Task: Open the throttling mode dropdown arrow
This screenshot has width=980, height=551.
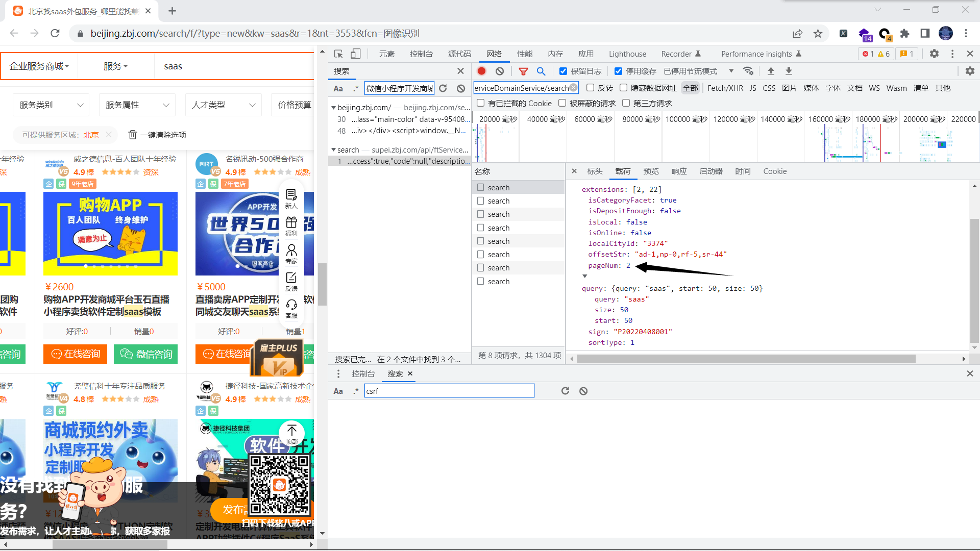Action: pos(731,71)
